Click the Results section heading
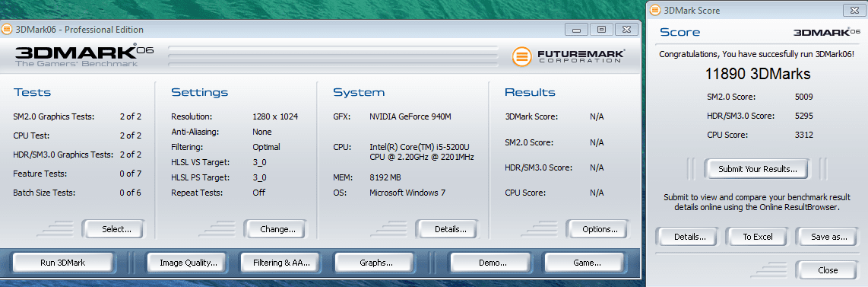 coord(530,92)
